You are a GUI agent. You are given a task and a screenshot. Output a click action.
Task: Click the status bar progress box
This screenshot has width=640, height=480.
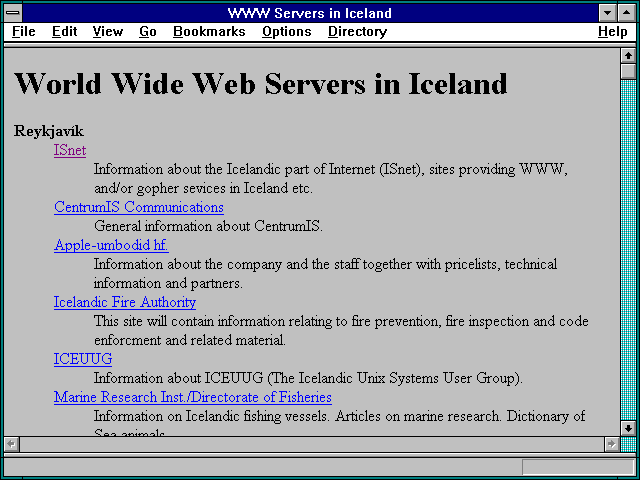click(578, 467)
